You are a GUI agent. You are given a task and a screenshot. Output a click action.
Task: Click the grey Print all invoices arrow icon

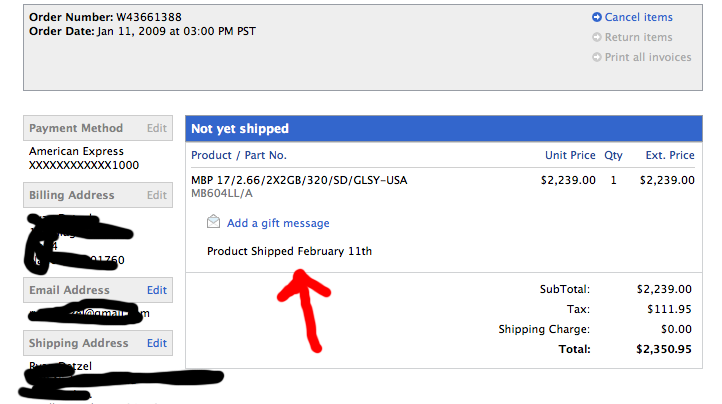(597, 57)
